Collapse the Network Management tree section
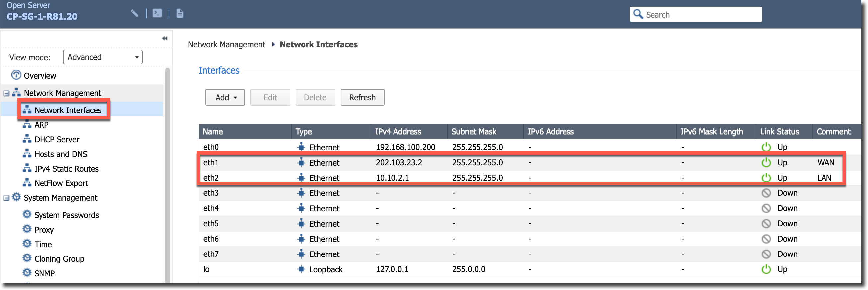 tap(6, 93)
